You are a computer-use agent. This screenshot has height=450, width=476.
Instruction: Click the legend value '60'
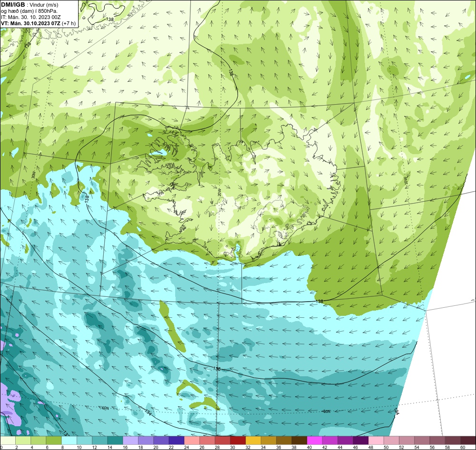point(462,447)
